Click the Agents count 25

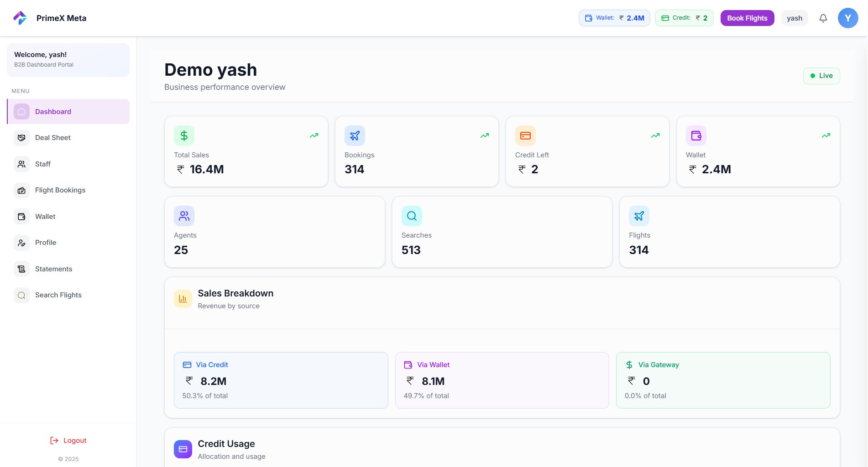pyautogui.click(x=181, y=250)
